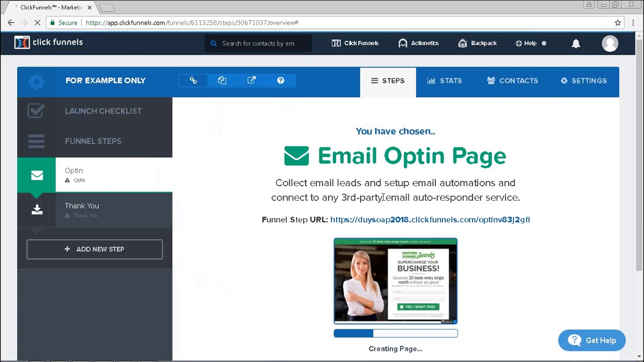Open the Backpack menu
644x362 pixels.
(477, 43)
